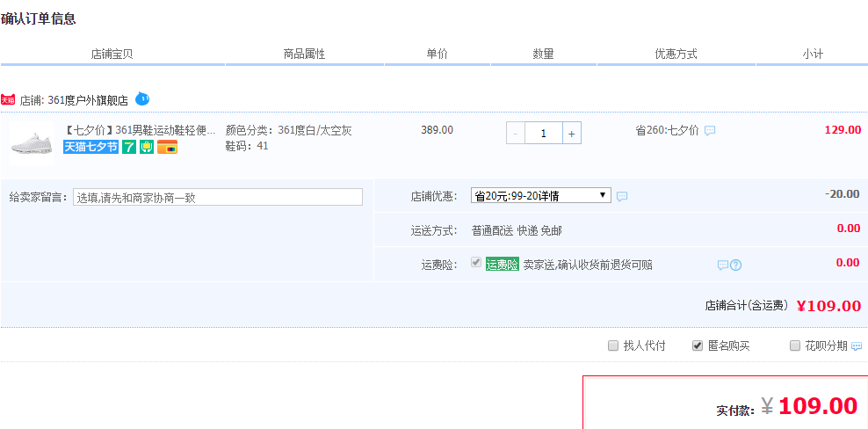Screen dimensions: 868x429
Task: Click the 商品属性 column header
Action: coord(304,54)
